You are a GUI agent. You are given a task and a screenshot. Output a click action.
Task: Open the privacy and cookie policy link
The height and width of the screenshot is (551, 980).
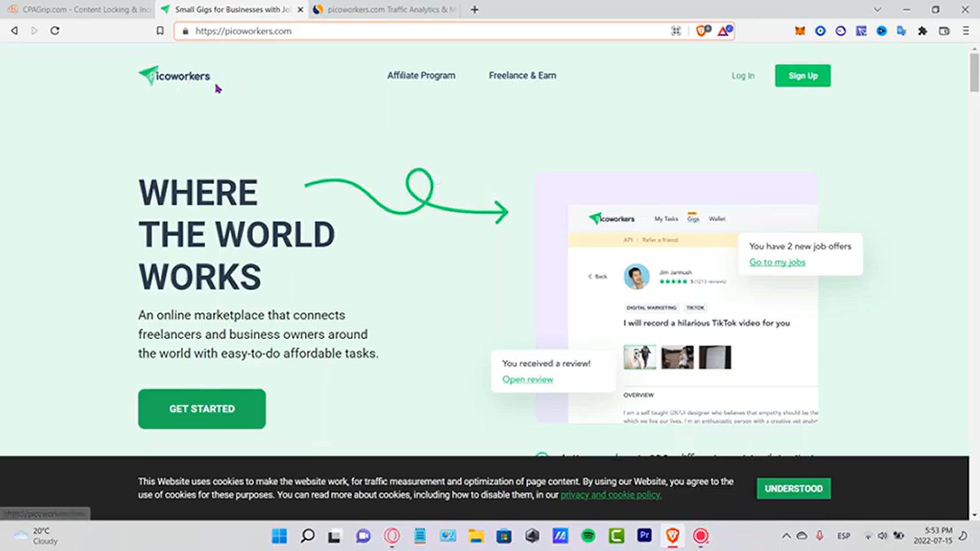click(x=610, y=495)
